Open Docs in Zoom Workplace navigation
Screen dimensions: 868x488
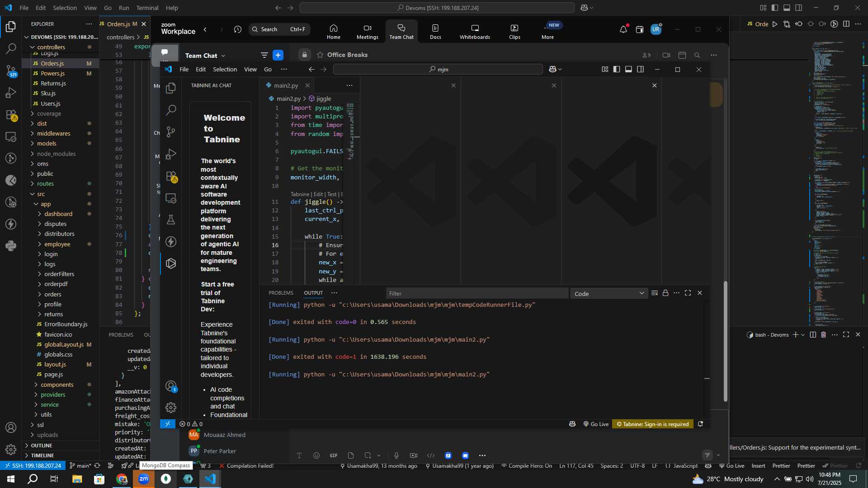click(435, 31)
